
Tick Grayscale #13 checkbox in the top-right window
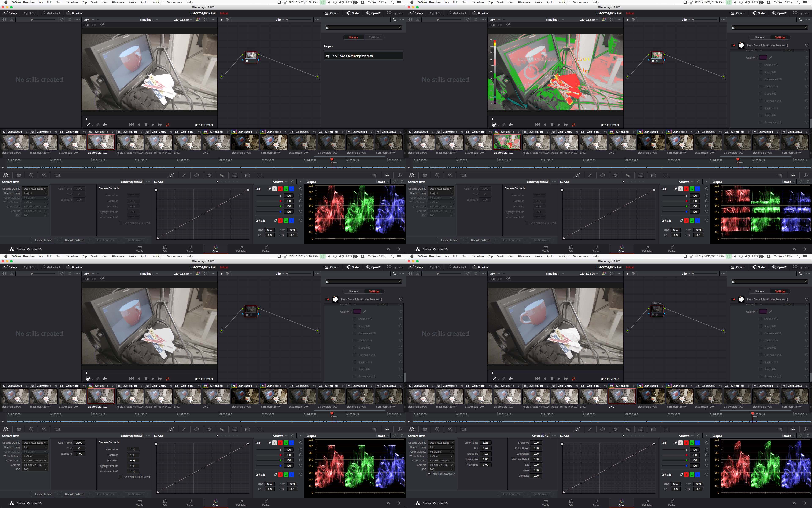pos(761,101)
